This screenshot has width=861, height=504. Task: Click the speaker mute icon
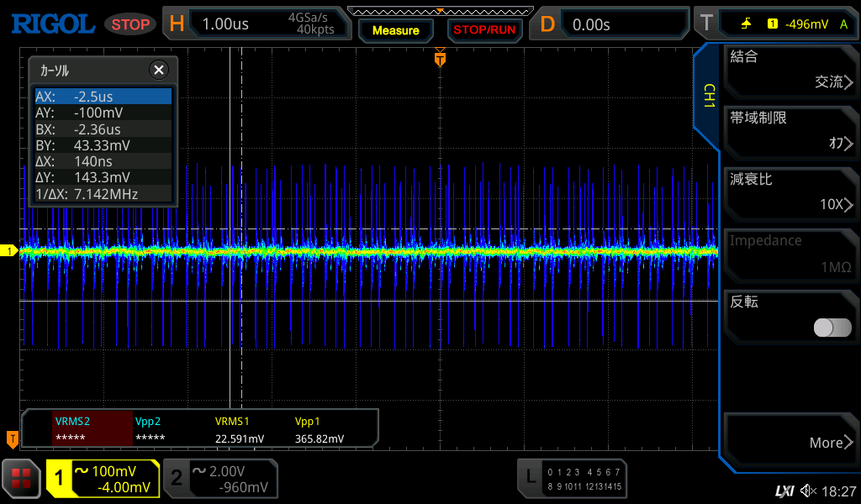[x=808, y=491]
